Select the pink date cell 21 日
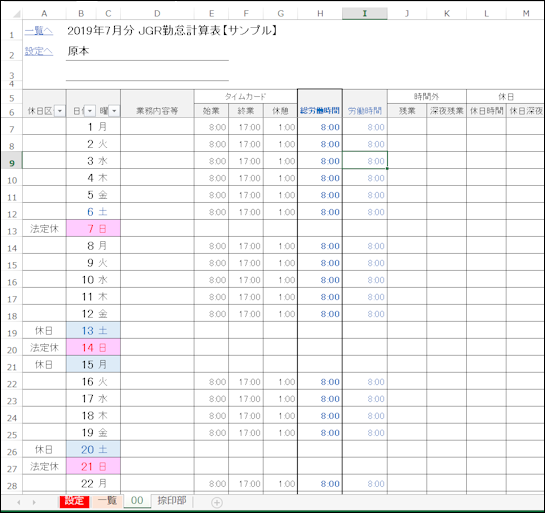This screenshot has width=545, height=513. 93,466
